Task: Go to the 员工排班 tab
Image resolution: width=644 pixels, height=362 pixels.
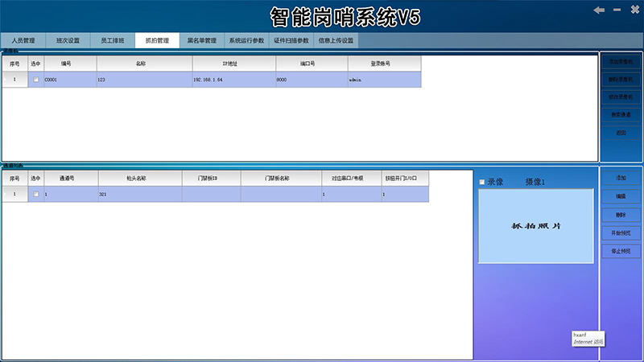Action: [x=112, y=40]
